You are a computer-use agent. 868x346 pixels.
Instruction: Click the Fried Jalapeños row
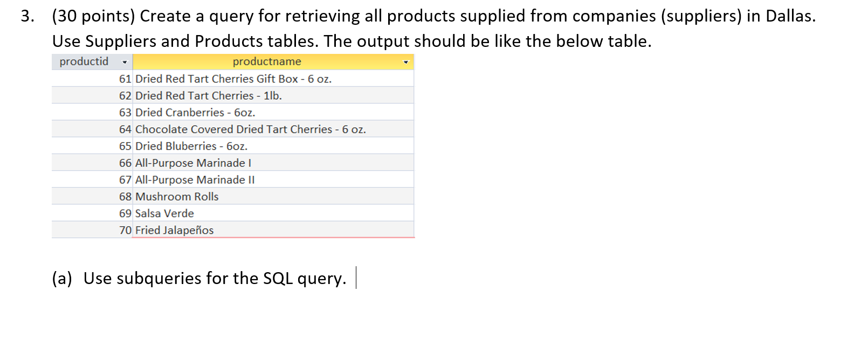pos(173,230)
